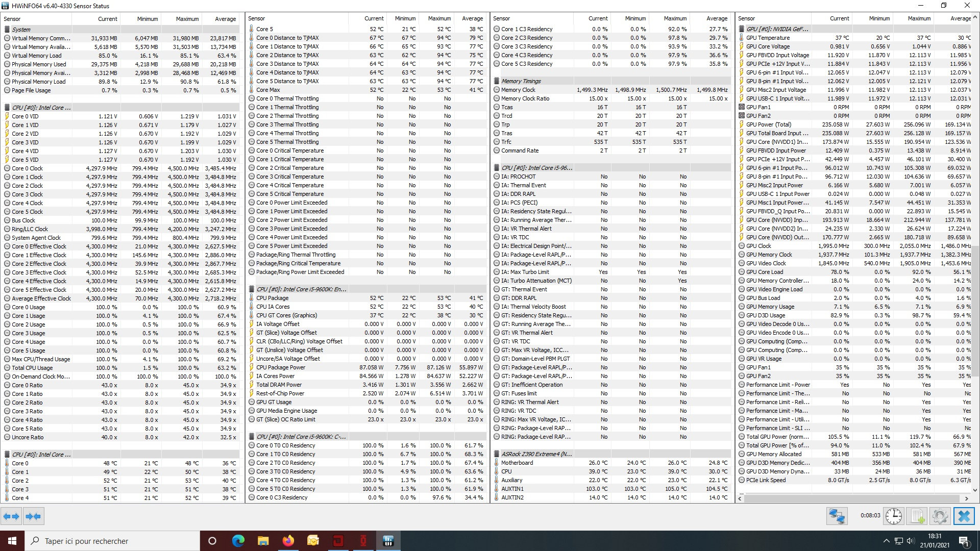The width and height of the screenshot is (980, 551).
Task: Select the Memory Timings group header
Action: (x=521, y=81)
